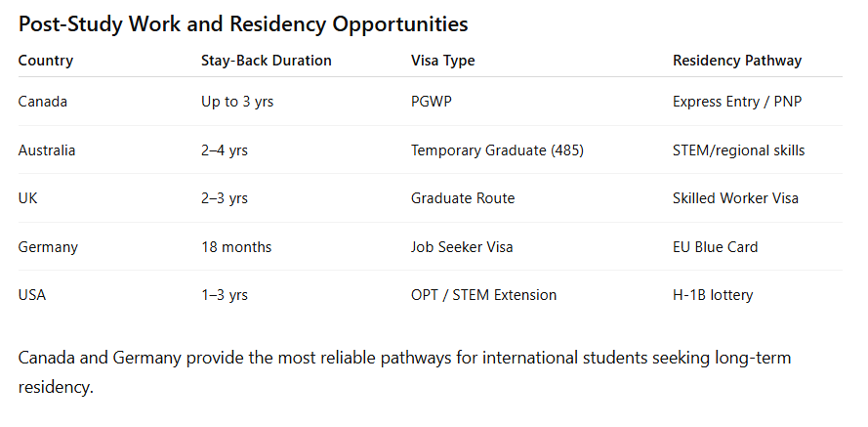The image size is (868, 427).
Task: Click the Skilled Worker Visa cell
Action: [735, 198]
